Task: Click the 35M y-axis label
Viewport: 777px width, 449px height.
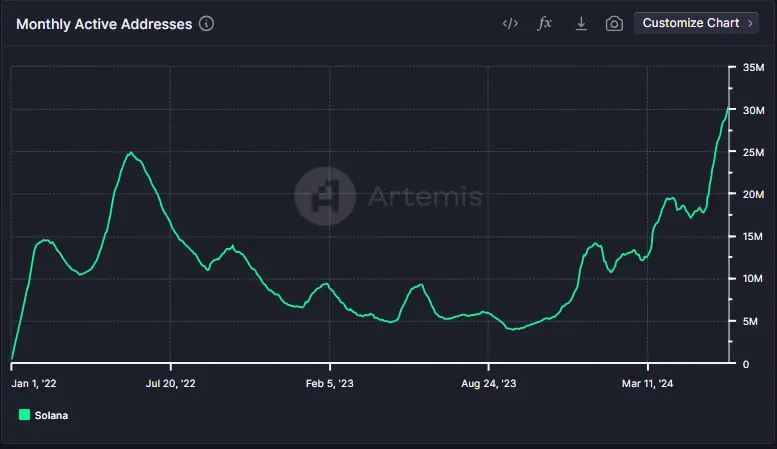Action: point(752,67)
